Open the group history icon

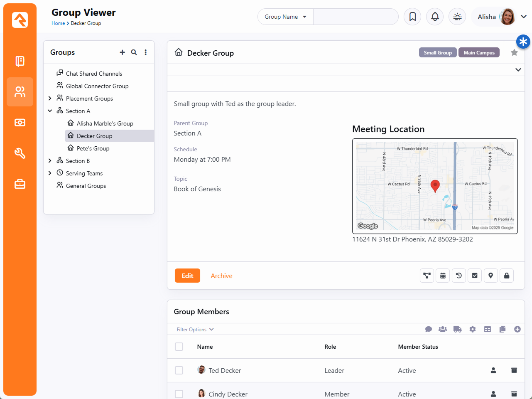tap(459, 276)
